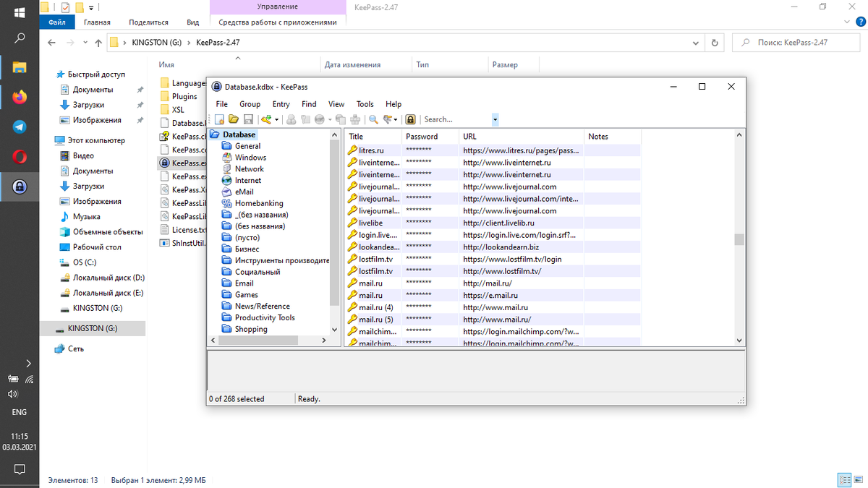Click Telegram icon on the taskbar
868x488 pixels.
(x=20, y=127)
